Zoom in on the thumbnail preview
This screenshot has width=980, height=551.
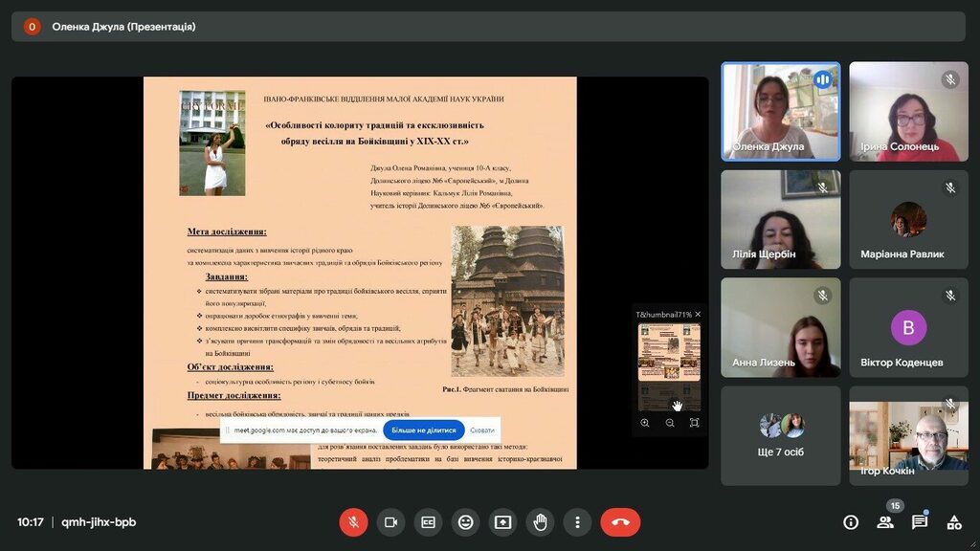point(645,423)
